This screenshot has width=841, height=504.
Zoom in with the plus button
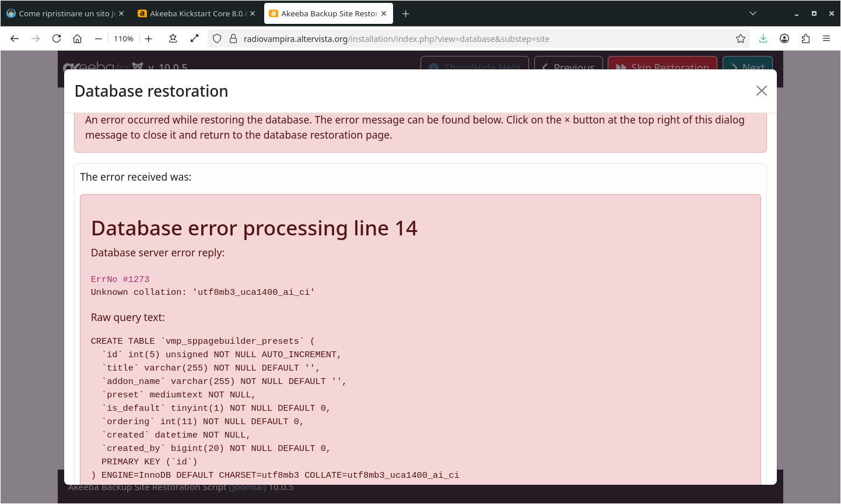click(149, 38)
